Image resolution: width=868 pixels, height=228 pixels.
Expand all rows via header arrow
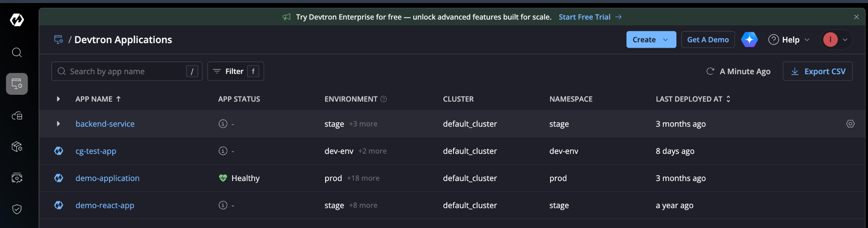click(58, 99)
